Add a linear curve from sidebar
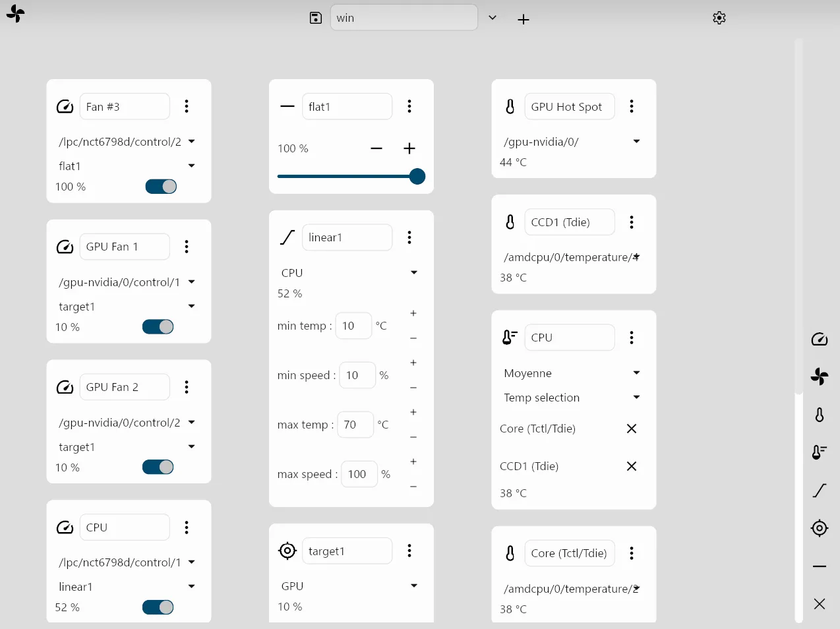Viewport: 840px width, 629px height. pyautogui.click(x=820, y=491)
